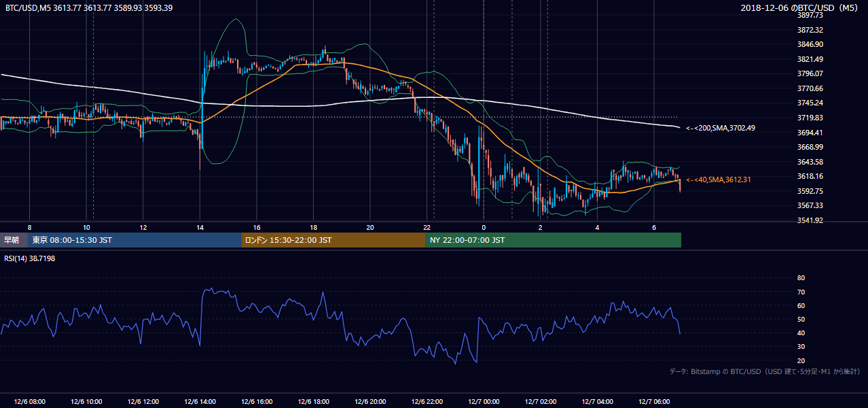Click the 12/6 16:00 bottom time label
Screen dimensions: 868x408
(256, 401)
